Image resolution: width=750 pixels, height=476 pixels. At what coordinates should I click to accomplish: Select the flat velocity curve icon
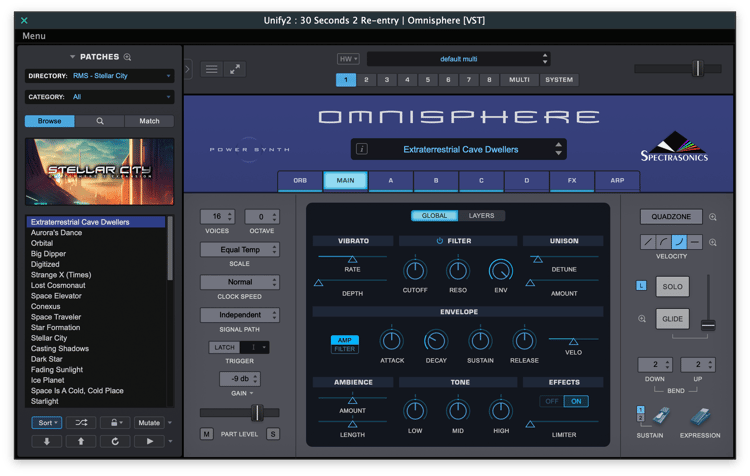(x=695, y=242)
